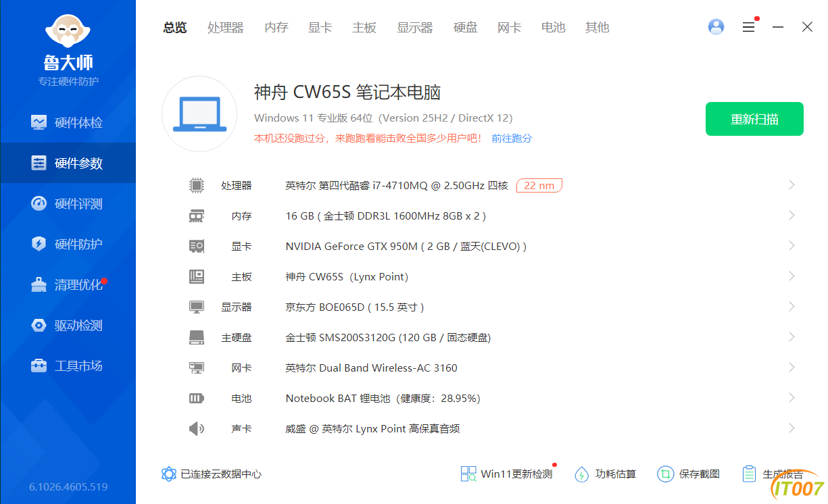Viewport: 828px width, 504px height.
Task: Switch to the 硬盘 tab
Action: pyautogui.click(x=465, y=27)
